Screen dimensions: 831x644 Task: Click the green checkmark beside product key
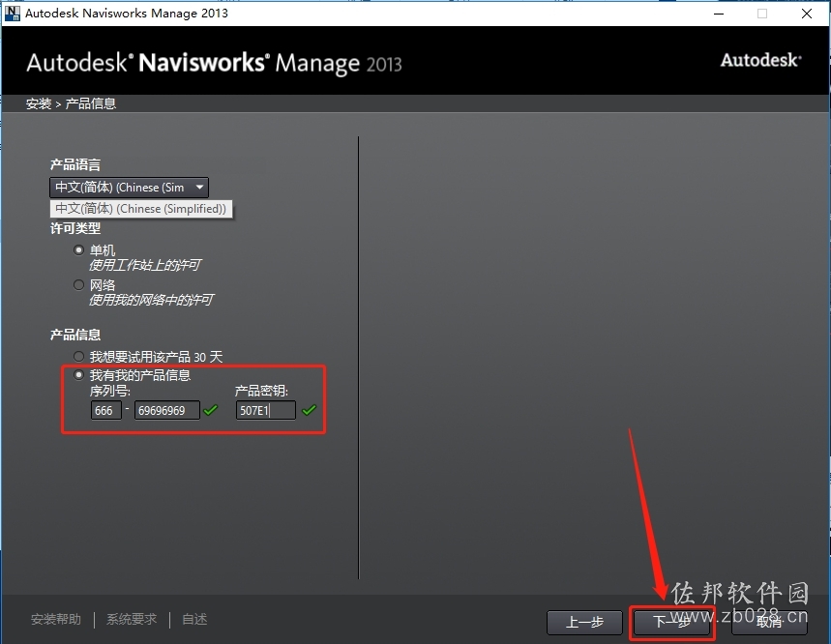[309, 410]
